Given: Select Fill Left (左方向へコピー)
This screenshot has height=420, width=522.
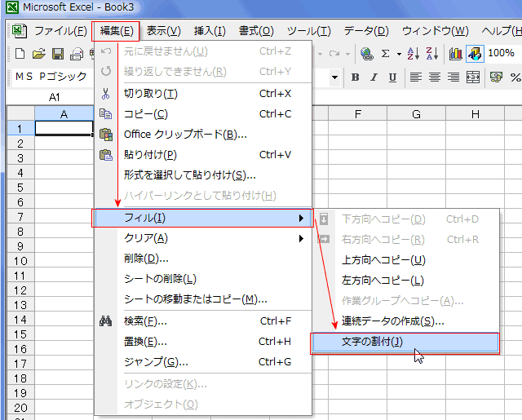Looking at the screenshot, I should pyautogui.click(x=406, y=281).
